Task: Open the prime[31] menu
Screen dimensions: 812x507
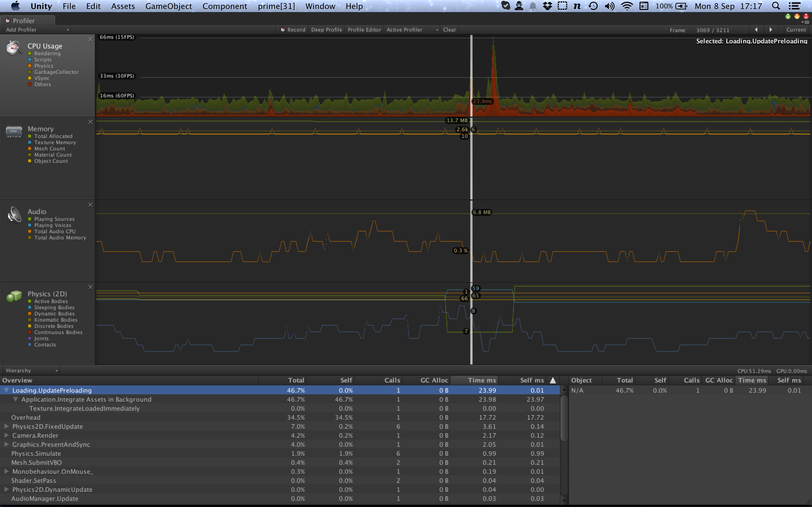Action: [x=276, y=6]
